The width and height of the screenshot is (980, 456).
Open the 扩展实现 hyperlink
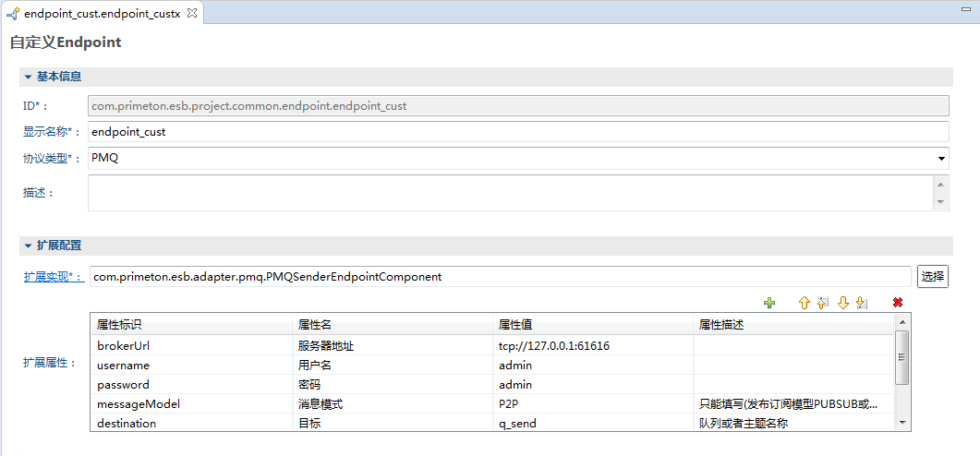point(52,277)
